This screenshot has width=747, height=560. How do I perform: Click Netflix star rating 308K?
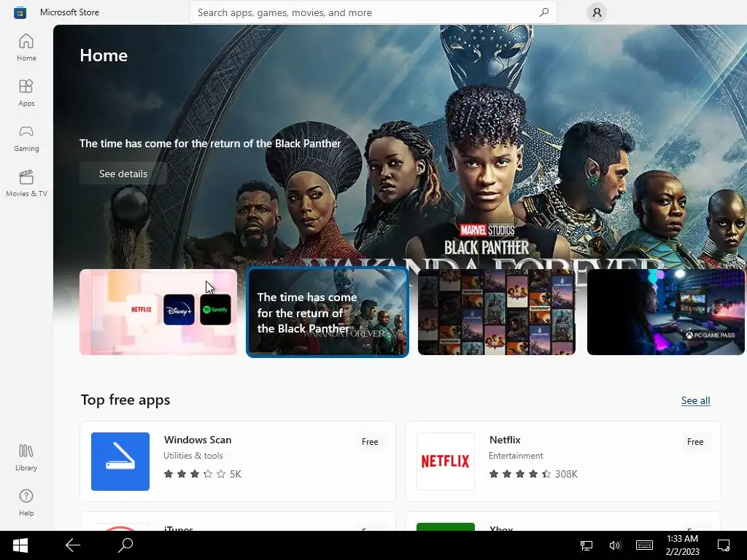tap(533, 474)
